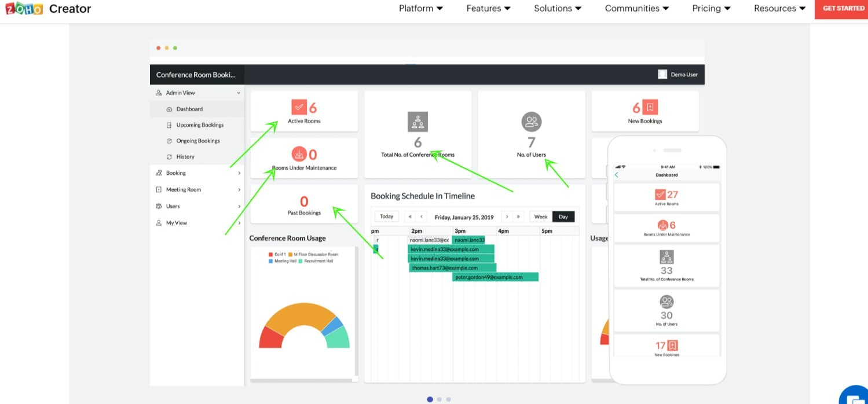
Task: Click the Ongoing Bookings sidebar icon
Action: (x=169, y=141)
